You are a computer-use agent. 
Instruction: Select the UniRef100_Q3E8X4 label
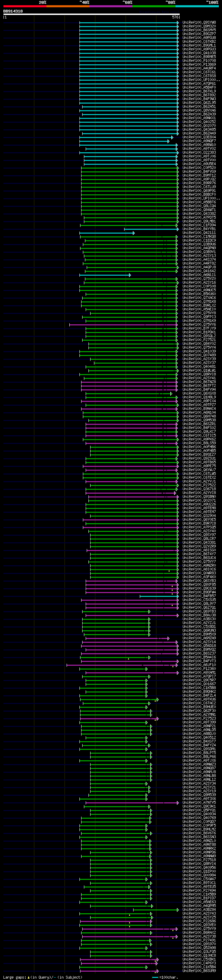point(199,137)
